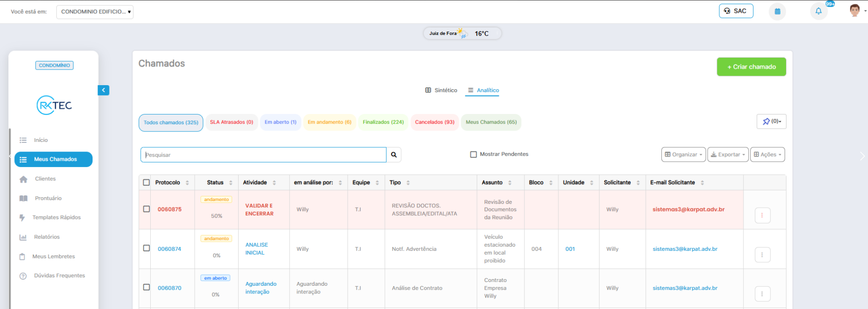
Task: Click the Criar chamado button
Action: [x=751, y=67]
